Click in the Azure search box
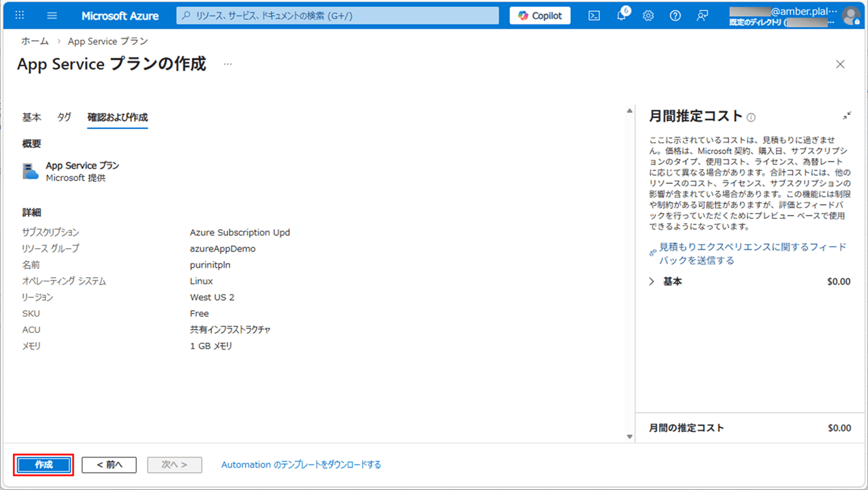Viewport: 868px width, 490px height. (x=337, y=16)
